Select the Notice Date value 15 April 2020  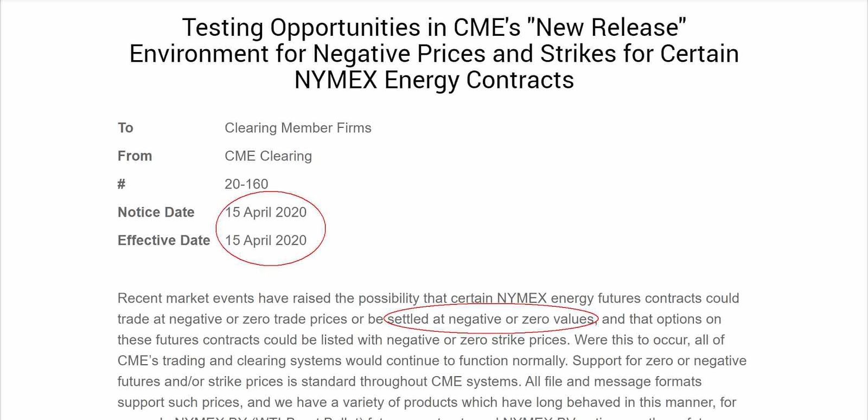tap(266, 212)
